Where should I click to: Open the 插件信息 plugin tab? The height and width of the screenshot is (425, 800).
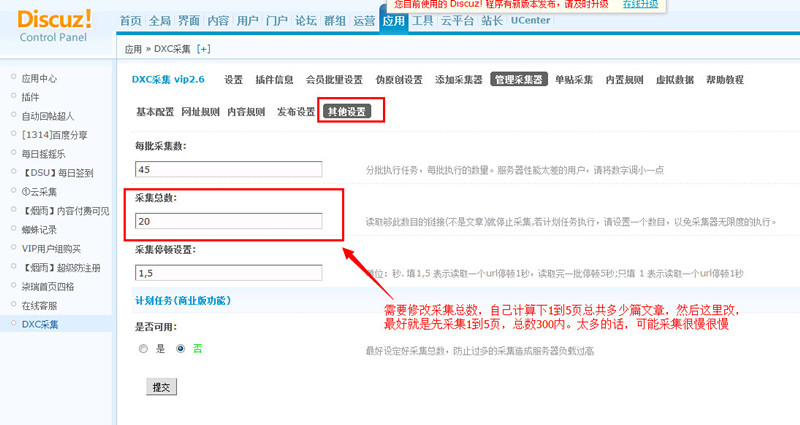coord(274,80)
